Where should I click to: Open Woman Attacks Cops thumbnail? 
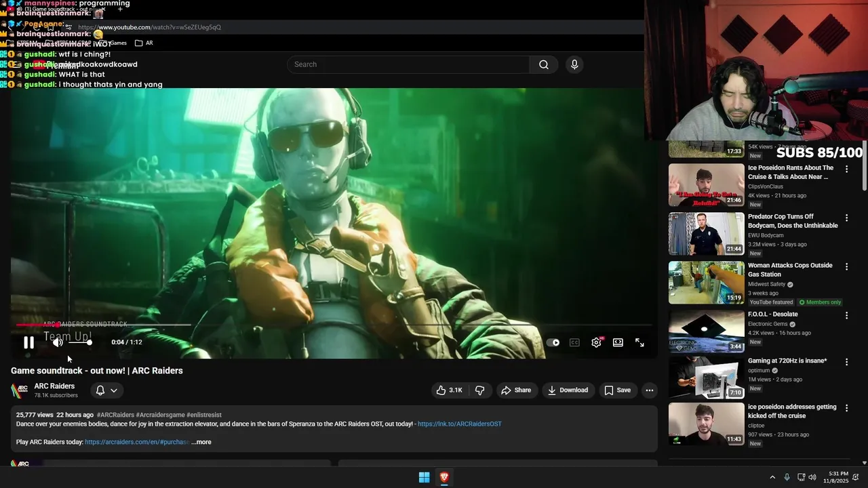(706, 283)
